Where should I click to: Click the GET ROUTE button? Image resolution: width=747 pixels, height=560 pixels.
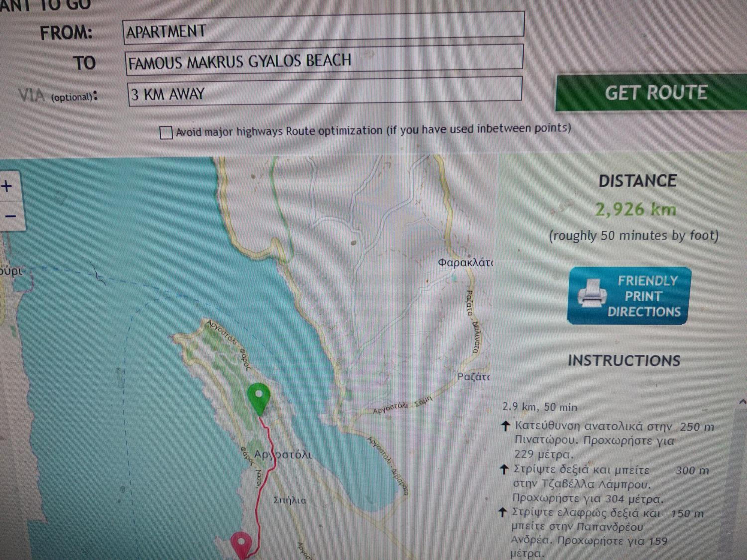click(652, 93)
